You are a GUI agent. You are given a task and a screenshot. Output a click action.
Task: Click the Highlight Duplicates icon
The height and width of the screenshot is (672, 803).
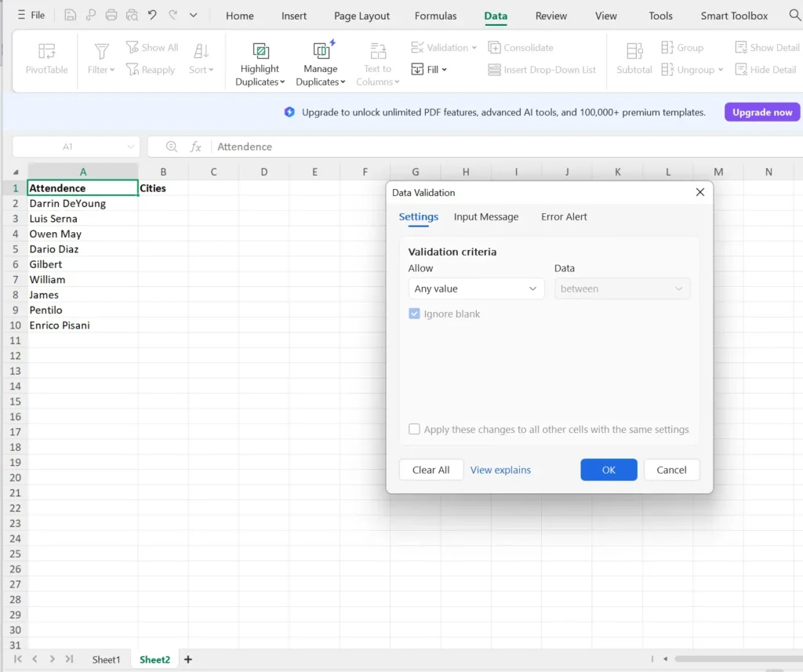pos(260,52)
